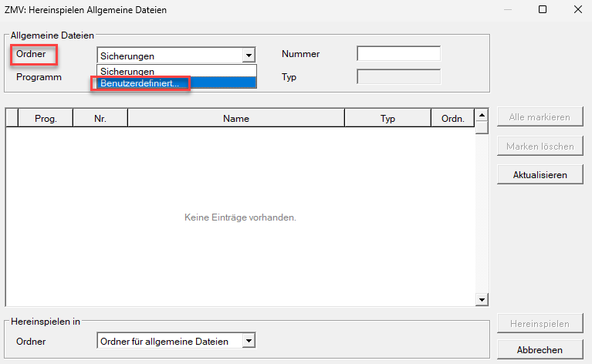Click into the Nummer input field
The height and width of the screenshot is (364, 592).
[398, 54]
